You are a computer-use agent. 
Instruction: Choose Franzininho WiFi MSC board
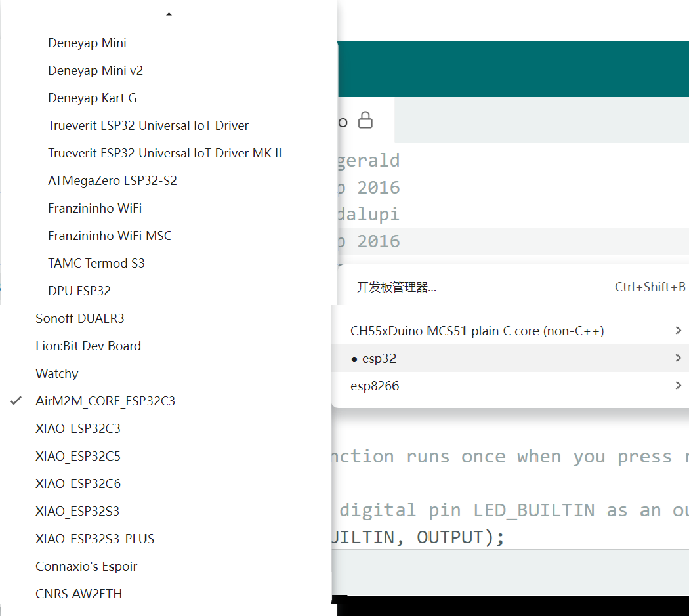pos(110,236)
